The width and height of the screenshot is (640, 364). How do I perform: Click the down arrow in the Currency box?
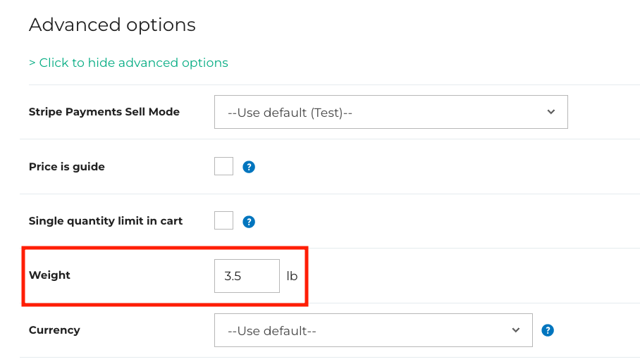516,330
